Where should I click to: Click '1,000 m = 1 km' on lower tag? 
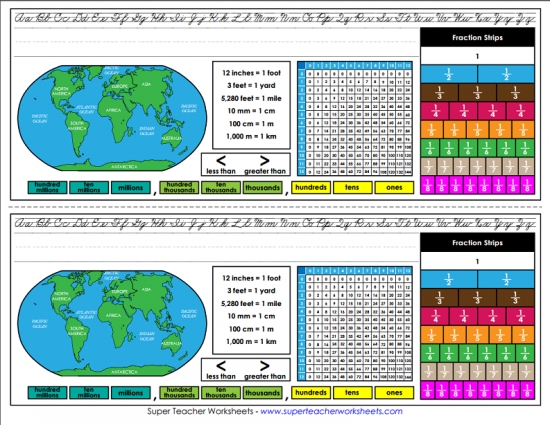251,342
